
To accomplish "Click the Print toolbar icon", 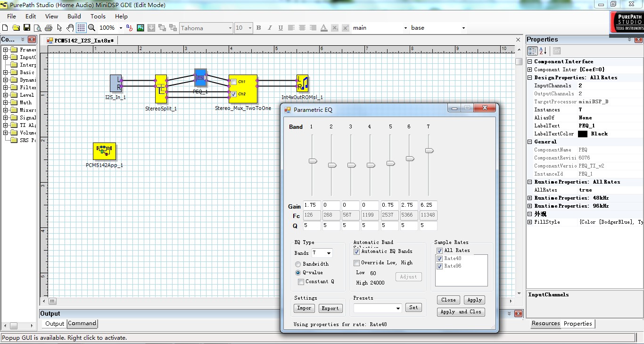I will tap(49, 28).
